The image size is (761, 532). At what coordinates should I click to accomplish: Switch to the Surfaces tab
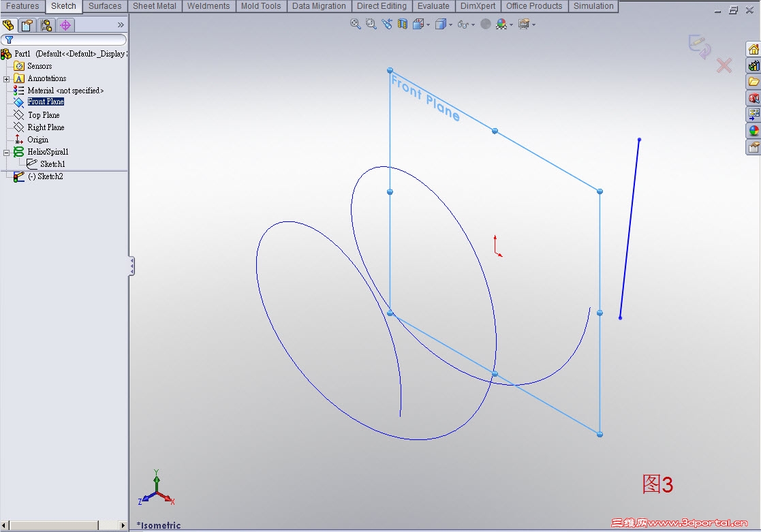click(x=105, y=6)
